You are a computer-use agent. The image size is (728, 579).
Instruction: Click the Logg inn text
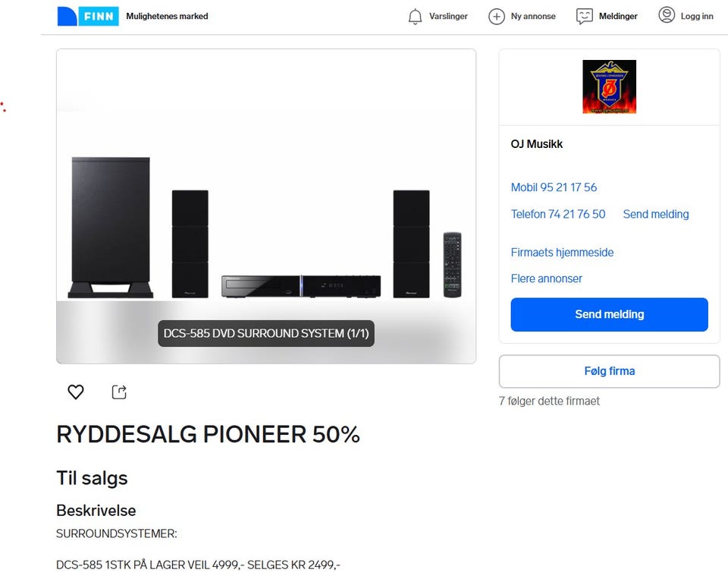[697, 16]
